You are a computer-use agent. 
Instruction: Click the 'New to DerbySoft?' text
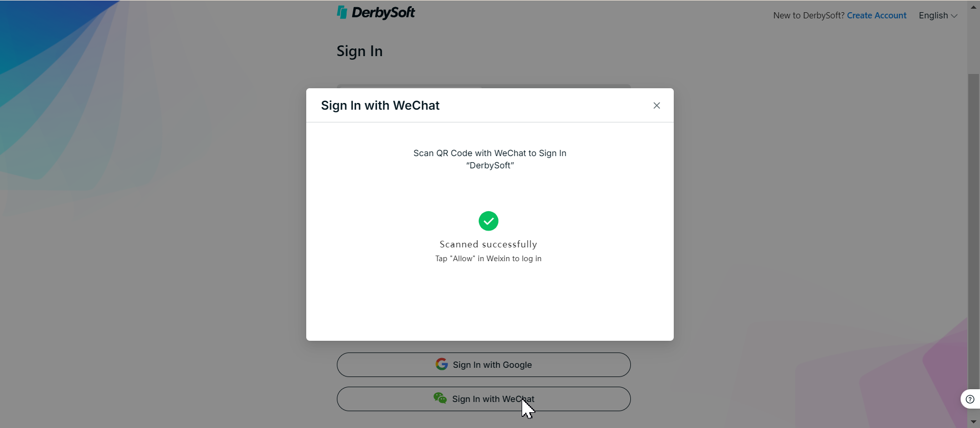coord(808,16)
